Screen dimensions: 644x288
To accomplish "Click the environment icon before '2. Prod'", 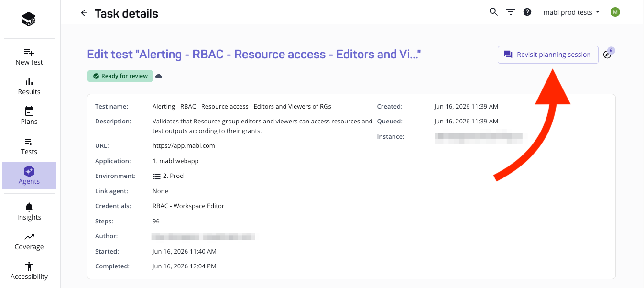I will [x=156, y=176].
